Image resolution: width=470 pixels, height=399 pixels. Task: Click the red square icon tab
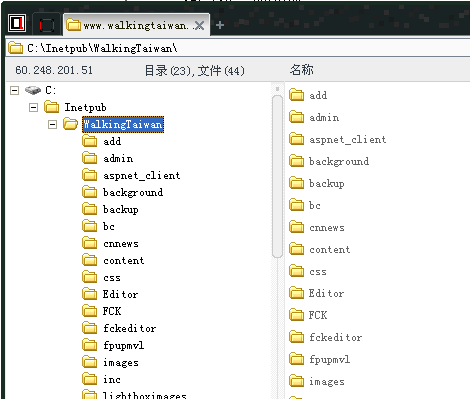point(47,25)
